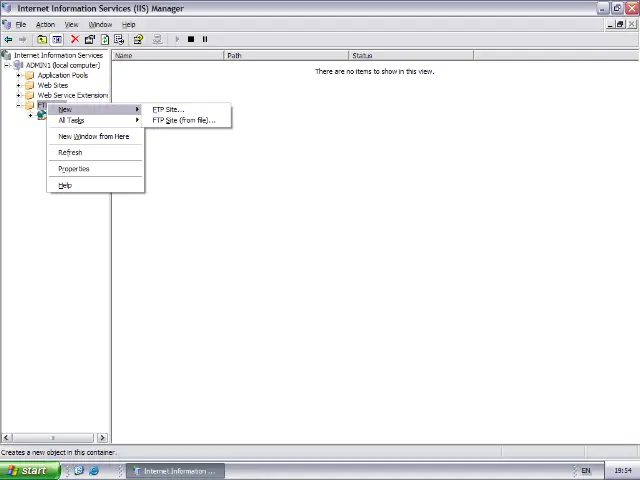Select the Web Sites tree label

pos(53,85)
